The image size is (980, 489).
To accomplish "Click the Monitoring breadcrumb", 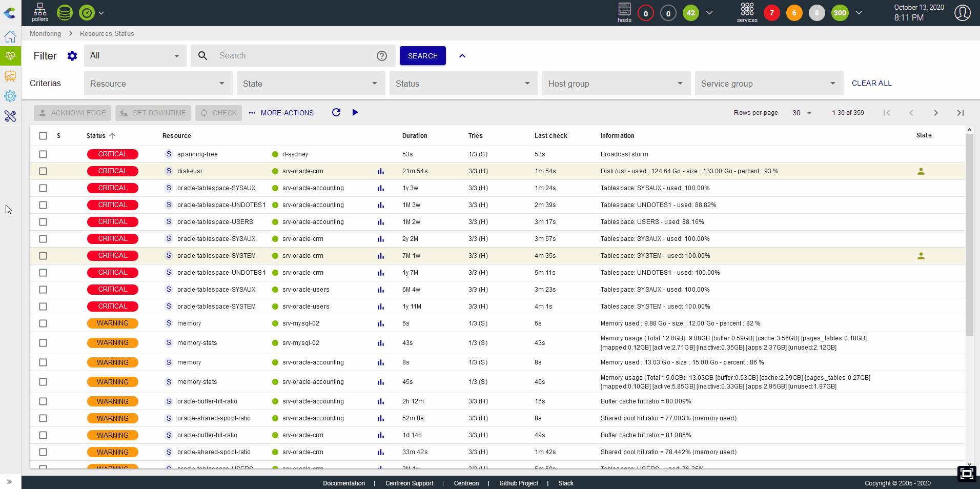I will coord(45,33).
